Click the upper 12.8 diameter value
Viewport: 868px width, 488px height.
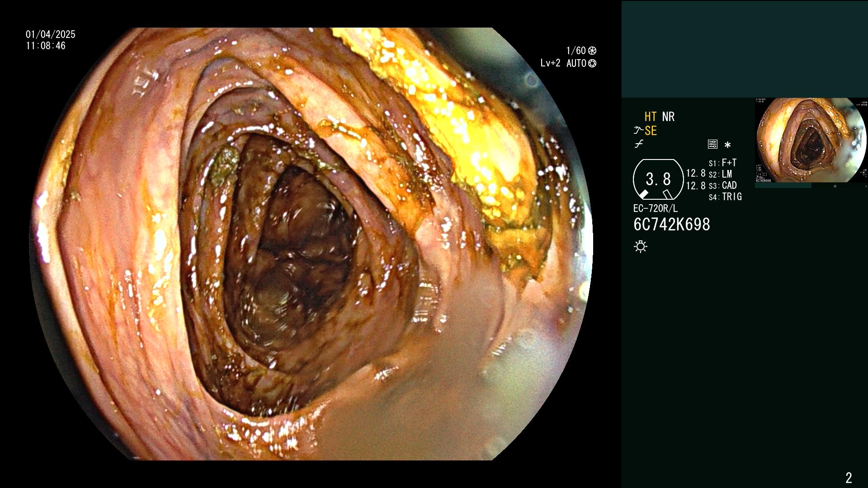[696, 173]
